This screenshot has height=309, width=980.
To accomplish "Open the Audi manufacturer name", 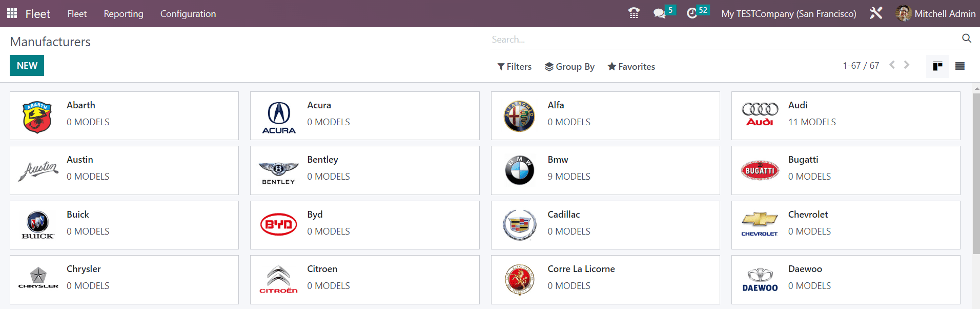I will coord(798,105).
